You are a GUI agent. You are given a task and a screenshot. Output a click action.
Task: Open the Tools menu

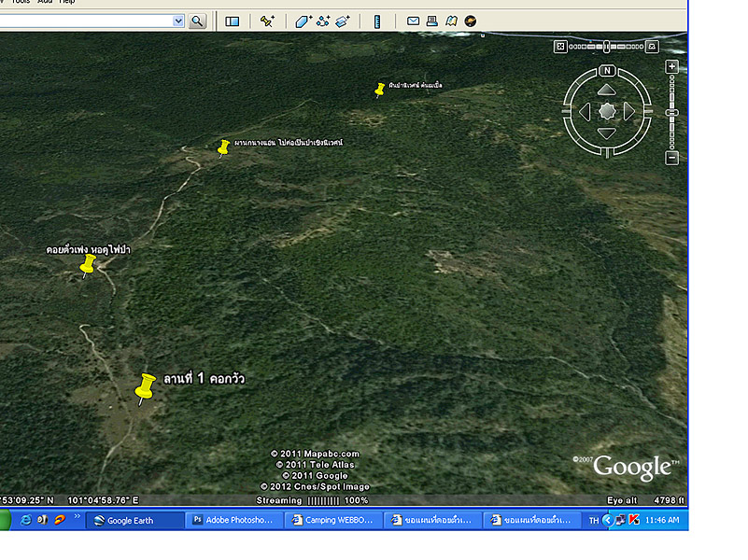(x=19, y=2)
